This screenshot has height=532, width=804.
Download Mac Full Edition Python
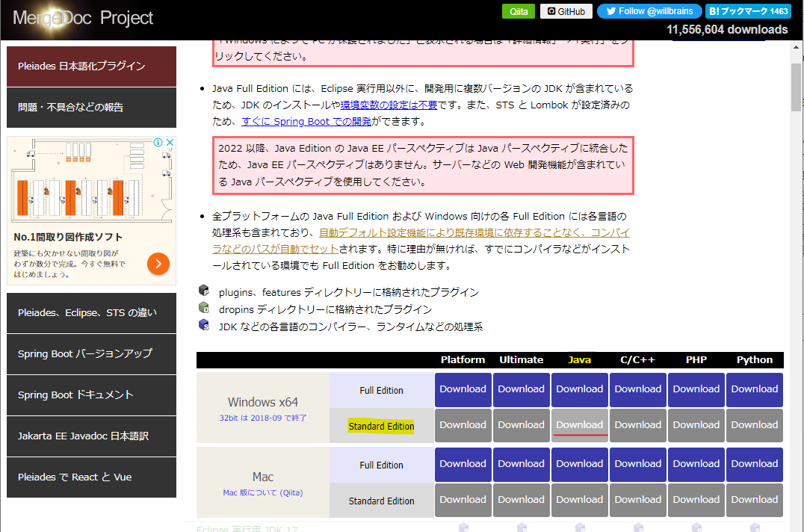point(755,464)
